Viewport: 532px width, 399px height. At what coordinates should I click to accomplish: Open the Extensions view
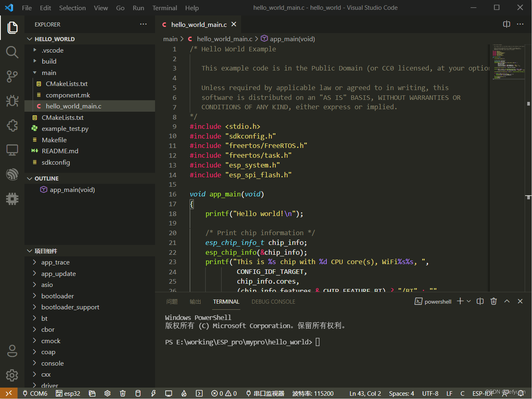(12, 125)
